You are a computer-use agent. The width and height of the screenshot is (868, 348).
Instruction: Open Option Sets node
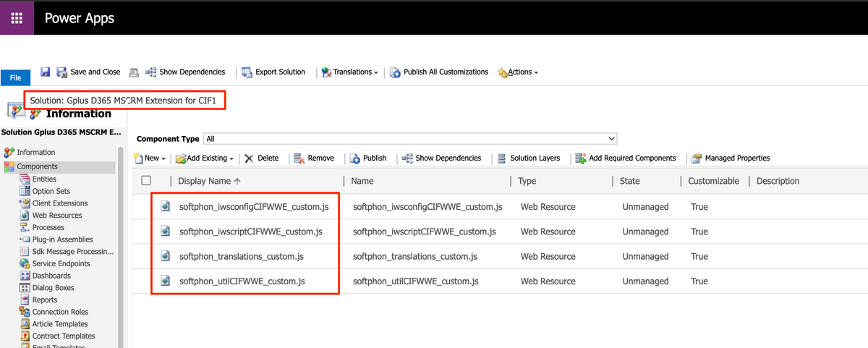click(x=51, y=191)
